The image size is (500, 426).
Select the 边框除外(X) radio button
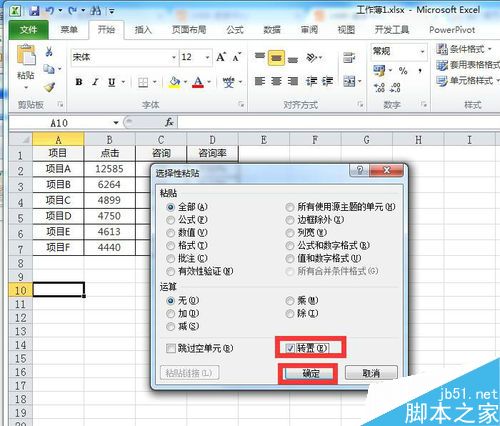tap(290, 220)
